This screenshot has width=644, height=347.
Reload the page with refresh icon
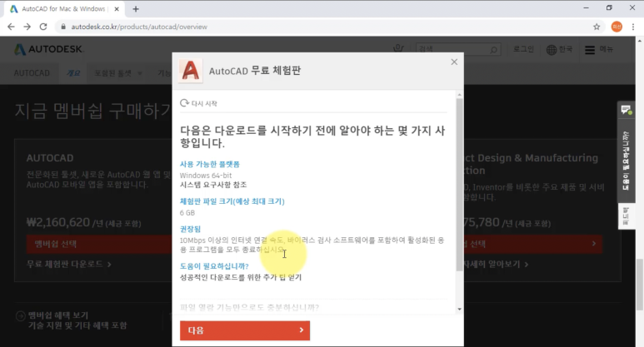43,27
